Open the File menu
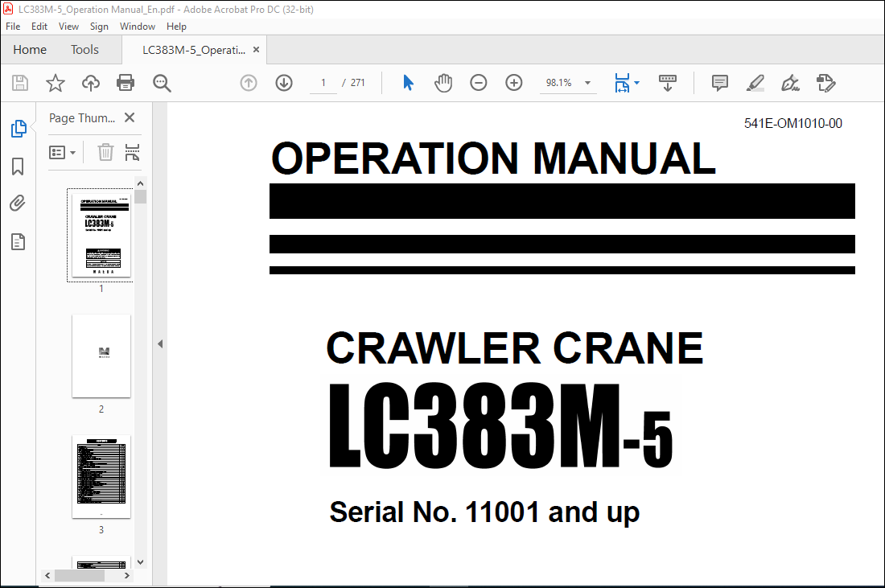The height and width of the screenshot is (588, 885). pos(13,27)
